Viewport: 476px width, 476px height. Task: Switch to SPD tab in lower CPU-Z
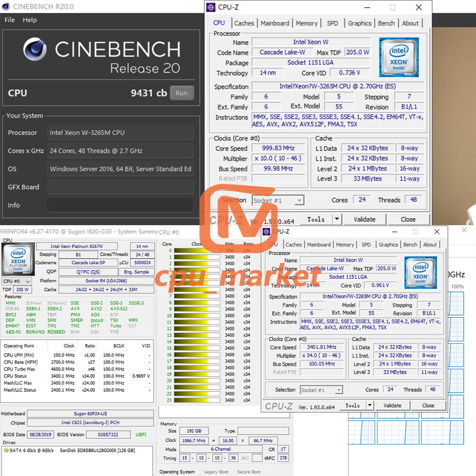coord(366,245)
